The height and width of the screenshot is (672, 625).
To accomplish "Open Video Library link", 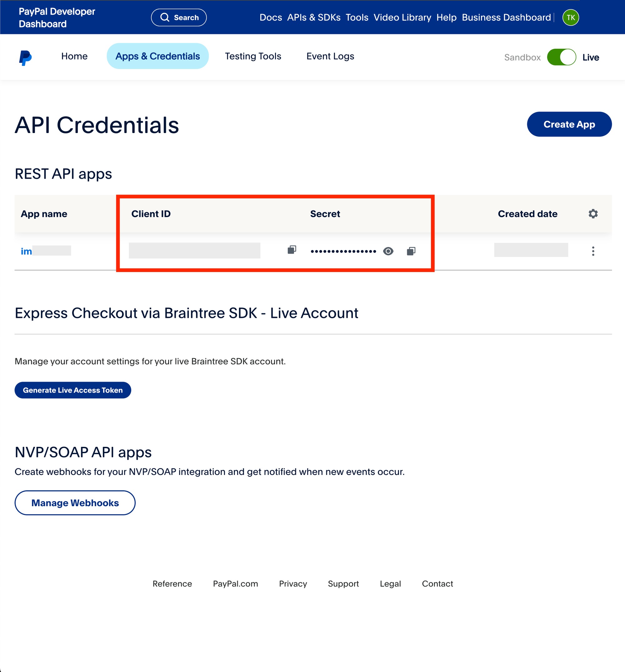I will 402,17.
